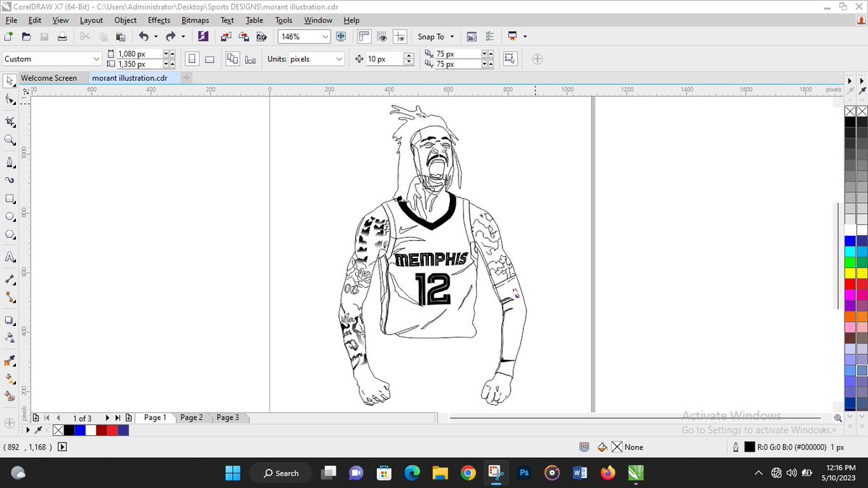Image resolution: width=868 pixels, height=488 pixels.
Task: Select the Rectangle tool
Action: (10, 199)
